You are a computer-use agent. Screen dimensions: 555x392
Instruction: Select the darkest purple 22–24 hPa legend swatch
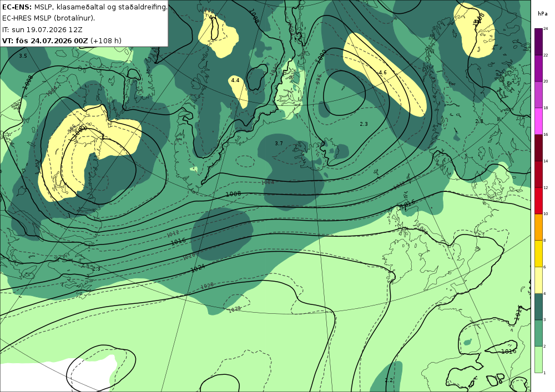click(539, 42)
